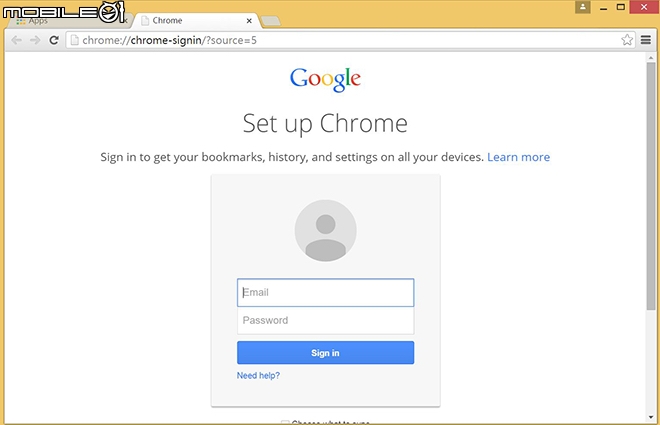Close the Chrome tab with its X
This screenshot has width=660, height=425.
pyautogui.click(x=249, y=21)
